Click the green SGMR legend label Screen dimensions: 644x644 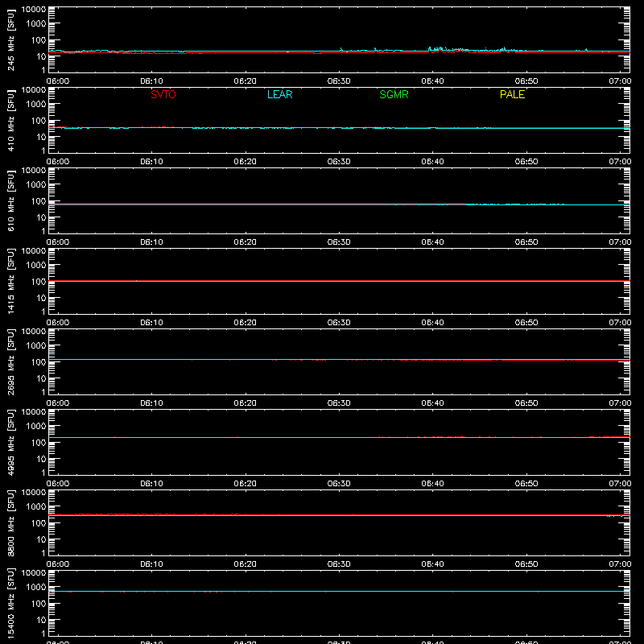click(394, 94)
